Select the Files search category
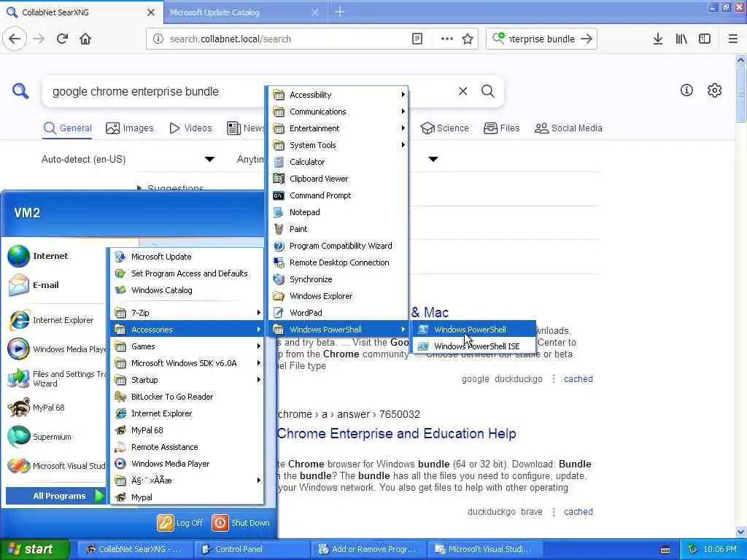The width and height of the screenshot is (747, 560). (501, 128)
